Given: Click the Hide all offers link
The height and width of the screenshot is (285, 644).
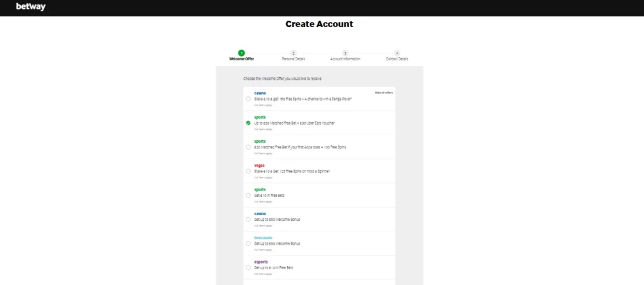Looking at the screenshot, I should point(384,93).
